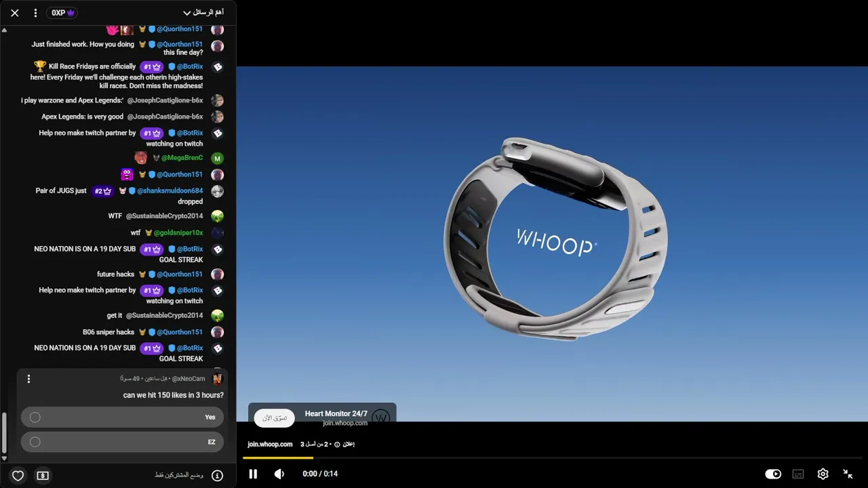The width and height of the screenshot is (868, 488).
Task: Click the 'B06 sniper hacks' chat message
Action: (108, 332)
